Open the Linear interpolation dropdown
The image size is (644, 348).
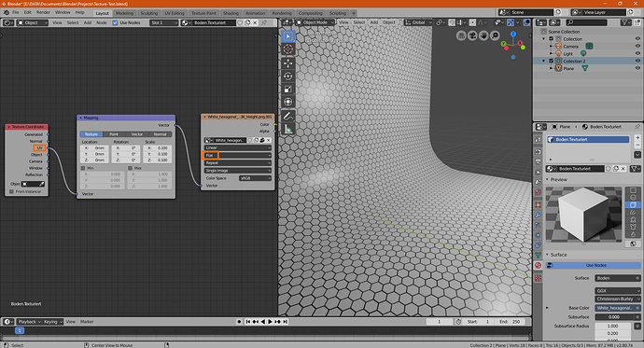tap(237, 147)
